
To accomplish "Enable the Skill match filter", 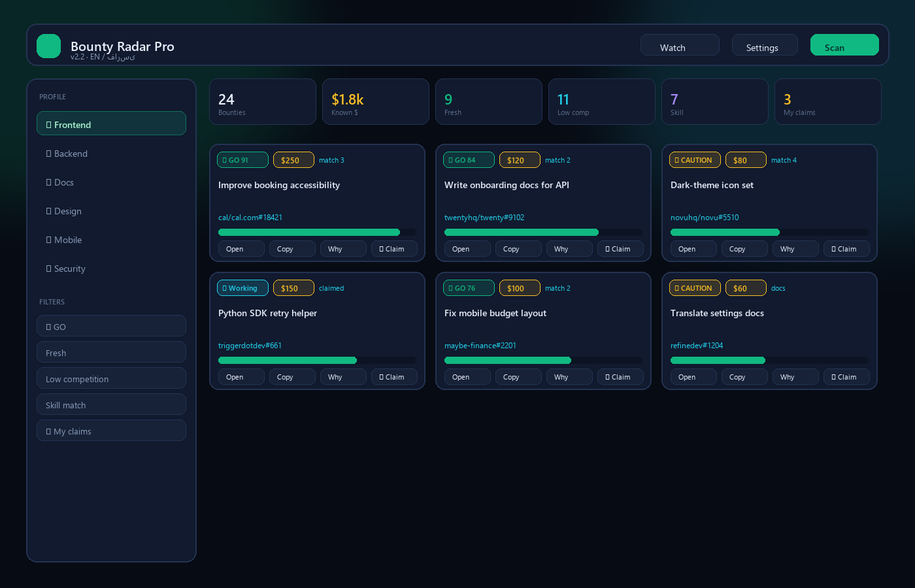I will coord(111,404).
